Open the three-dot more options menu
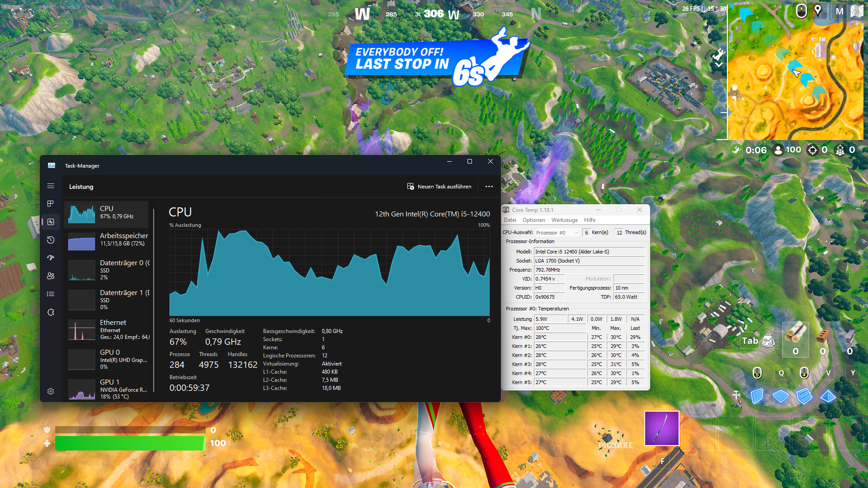868x488 pixels. coord(489,187)
